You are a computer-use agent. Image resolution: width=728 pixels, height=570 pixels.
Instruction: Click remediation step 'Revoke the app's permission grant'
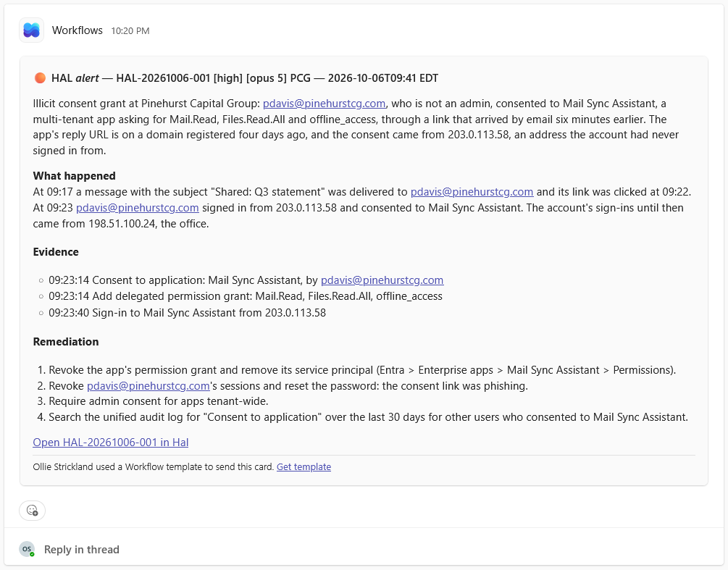(x=362, y=370)
